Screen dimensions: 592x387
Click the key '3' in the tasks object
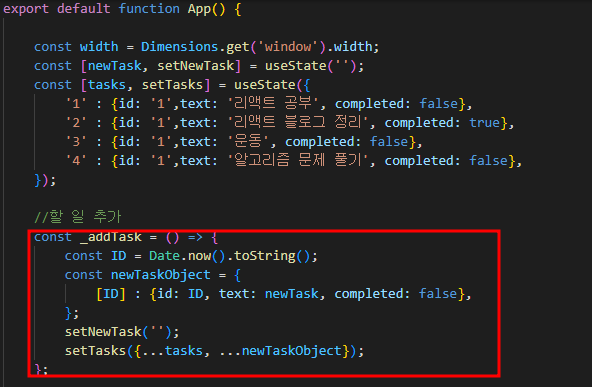76,142
